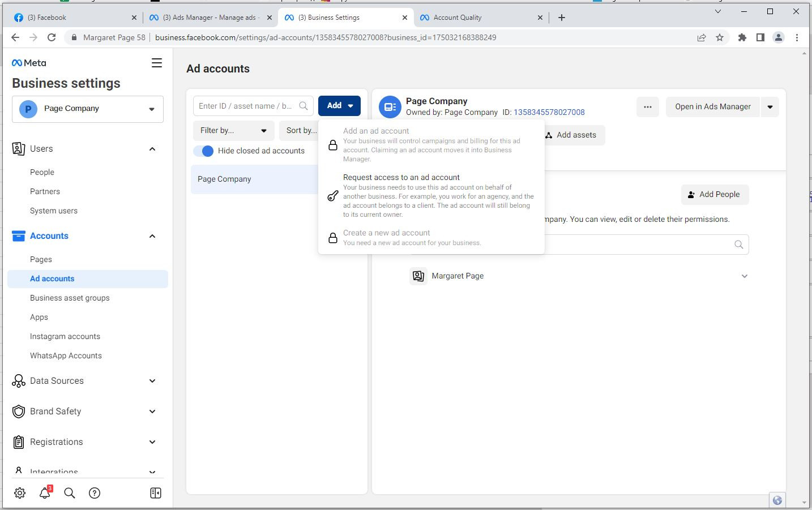Click the Meta logo

pyautogui.click(x=29, y=63)
